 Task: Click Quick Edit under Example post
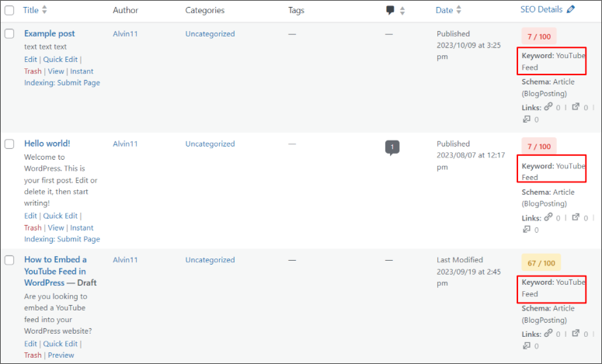tap(61, 60)
